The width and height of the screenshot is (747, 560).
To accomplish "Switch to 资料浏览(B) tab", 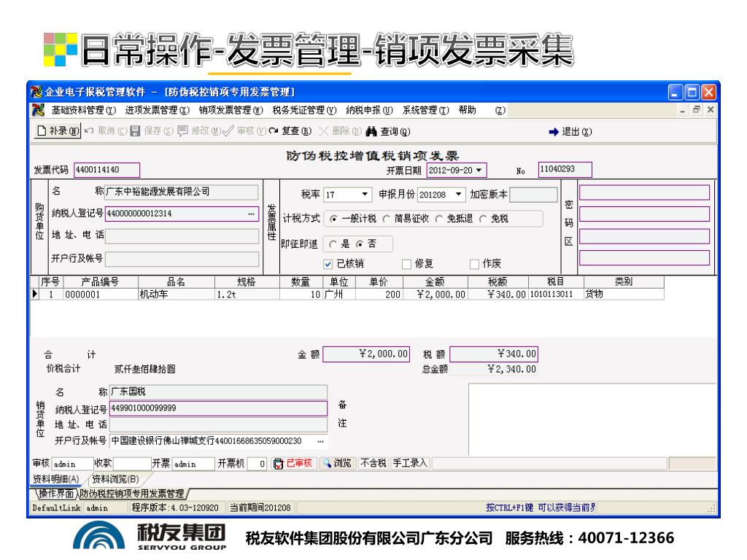I will [x=116, y=478].
